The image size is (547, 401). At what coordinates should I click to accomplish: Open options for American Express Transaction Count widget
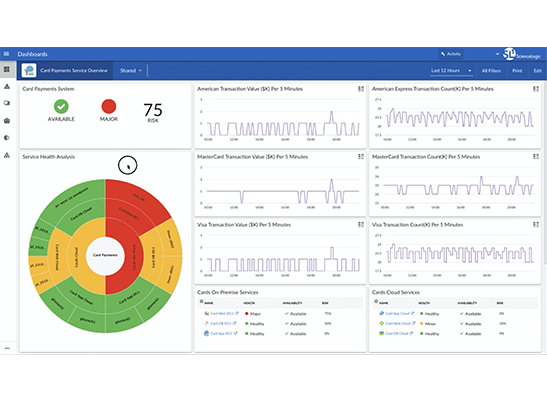(536, 89)
